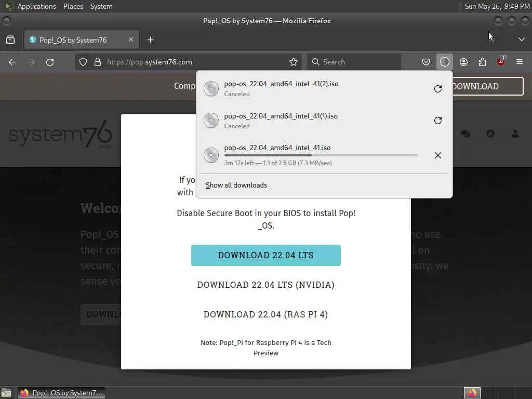Click the user account icon in site header
This screenshot has height=399, width=532.
coord(515,134)
